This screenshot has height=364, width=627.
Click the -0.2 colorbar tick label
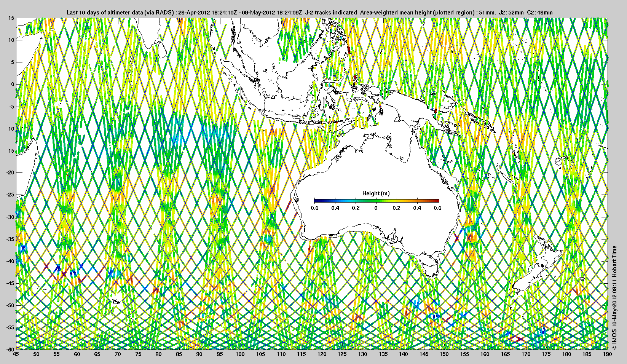tap(356, 208)
